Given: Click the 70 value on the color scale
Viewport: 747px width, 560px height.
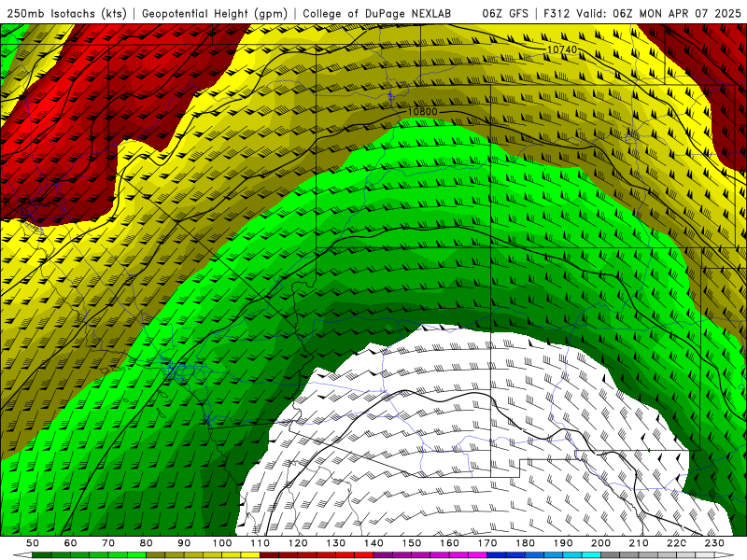Looking at the screenshot, I should click(x=108, y=543).
